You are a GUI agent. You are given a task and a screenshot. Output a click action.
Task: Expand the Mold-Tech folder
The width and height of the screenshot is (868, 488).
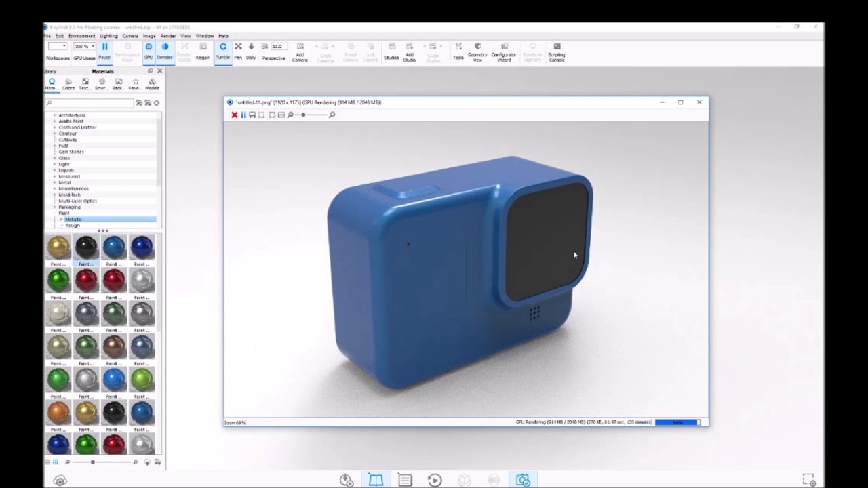[54, 195]
